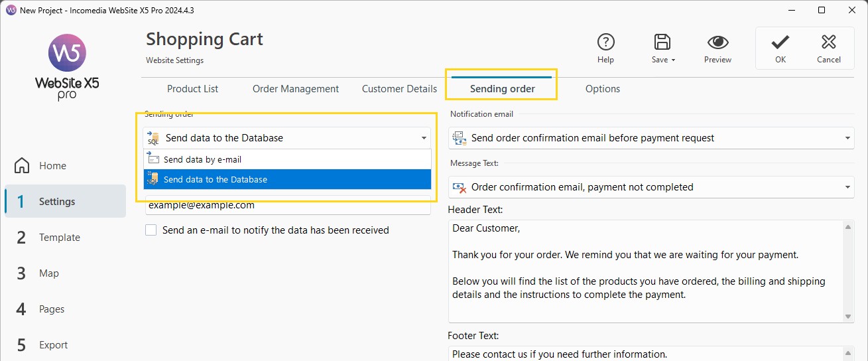Minimize the WebSite X5 window
868x361 pixels.
click(x=790, y=10)
